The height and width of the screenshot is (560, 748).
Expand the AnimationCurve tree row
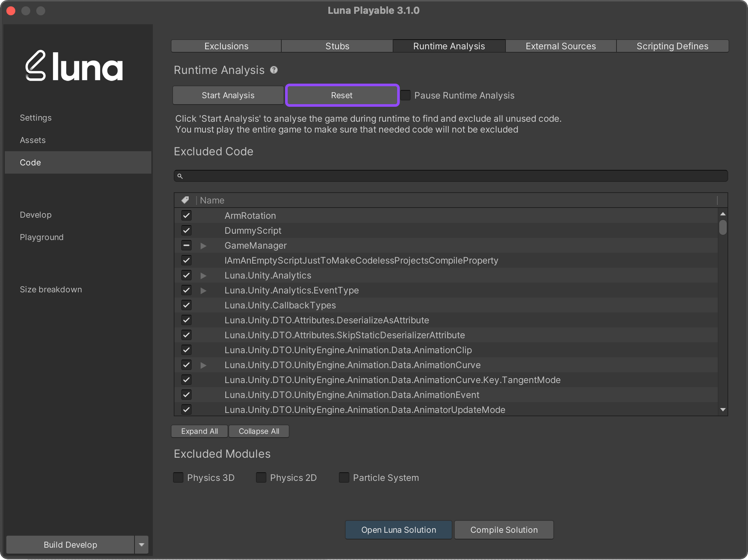203,365
